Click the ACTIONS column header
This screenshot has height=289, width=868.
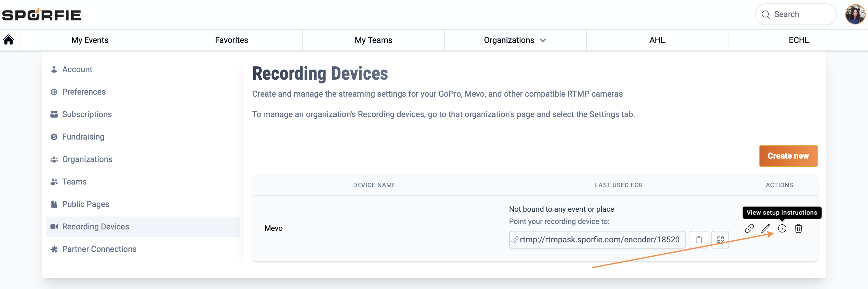tap(779, 185)
